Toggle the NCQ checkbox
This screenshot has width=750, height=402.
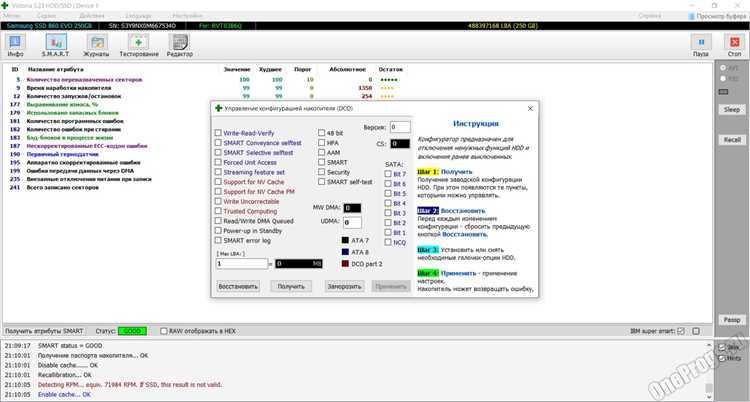tap(387, 242)
